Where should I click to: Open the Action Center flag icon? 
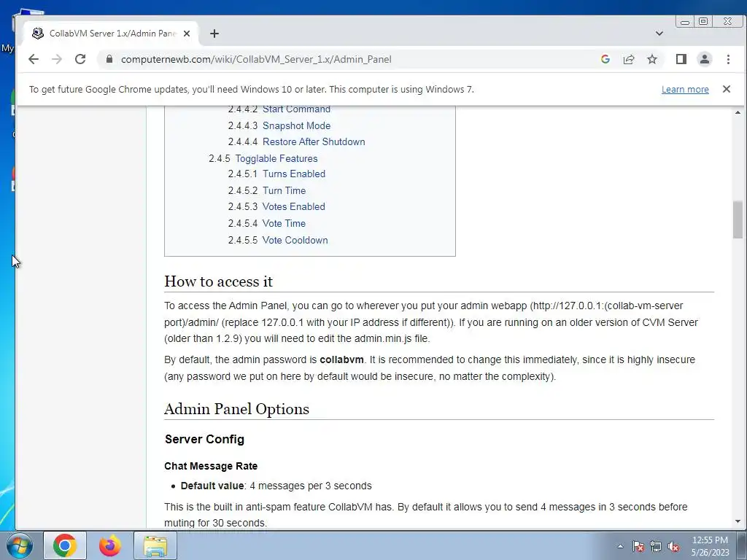(x=638, y=546)
